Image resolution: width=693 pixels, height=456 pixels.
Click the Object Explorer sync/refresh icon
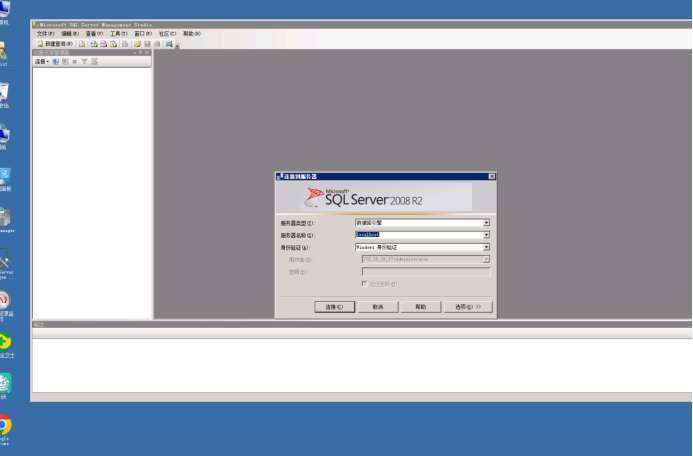tap(94, 61)
